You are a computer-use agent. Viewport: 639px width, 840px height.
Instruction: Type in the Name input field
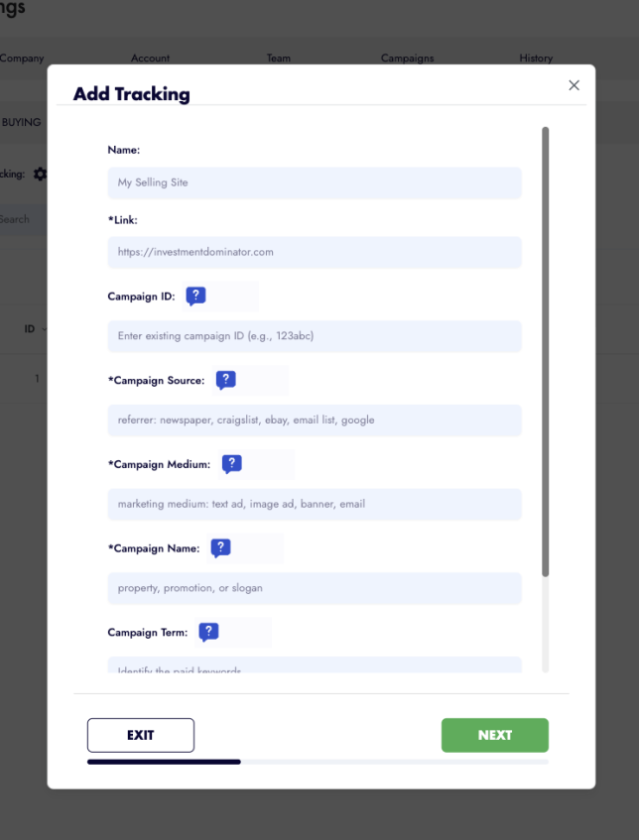coord(314,182)
